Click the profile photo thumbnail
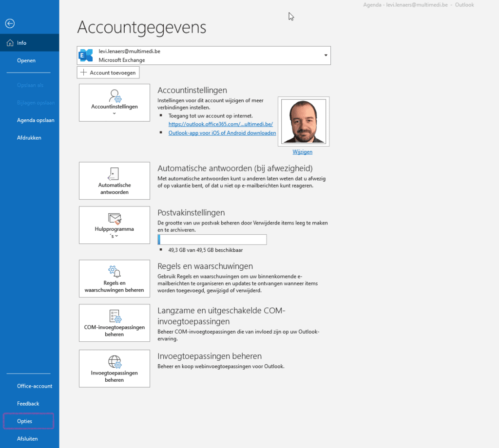This screenshot has height=448, width=499. tap(304, 121)
